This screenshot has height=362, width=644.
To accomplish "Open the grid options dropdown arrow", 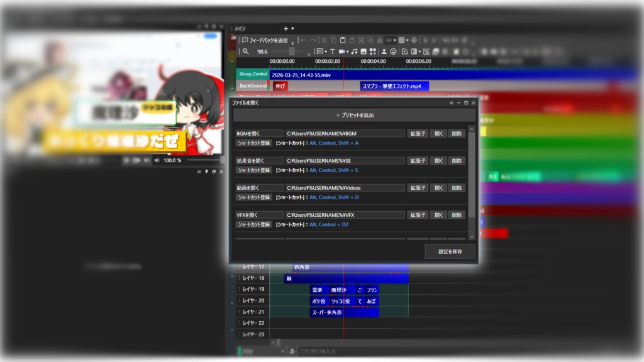I will 408,39.
